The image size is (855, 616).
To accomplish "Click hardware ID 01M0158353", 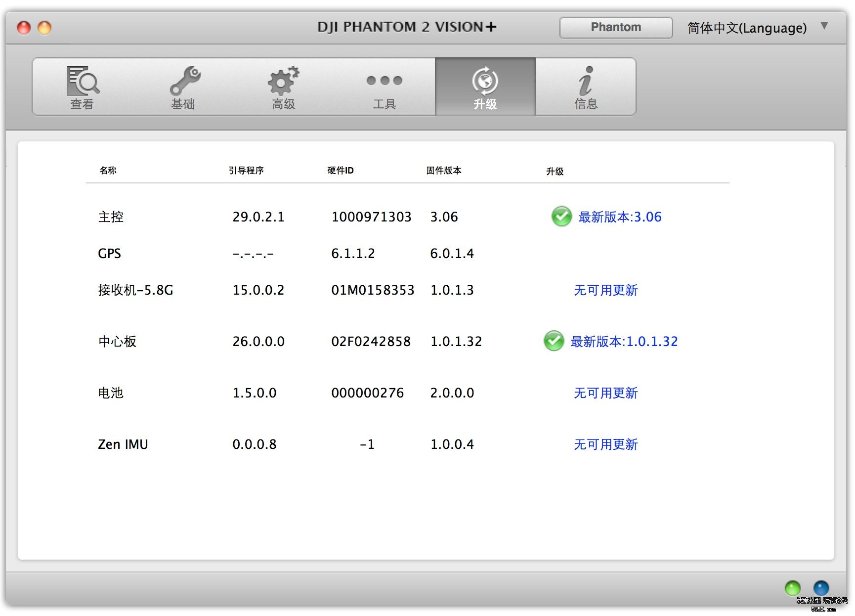I will pyautogui.click(x=373, y=290).
